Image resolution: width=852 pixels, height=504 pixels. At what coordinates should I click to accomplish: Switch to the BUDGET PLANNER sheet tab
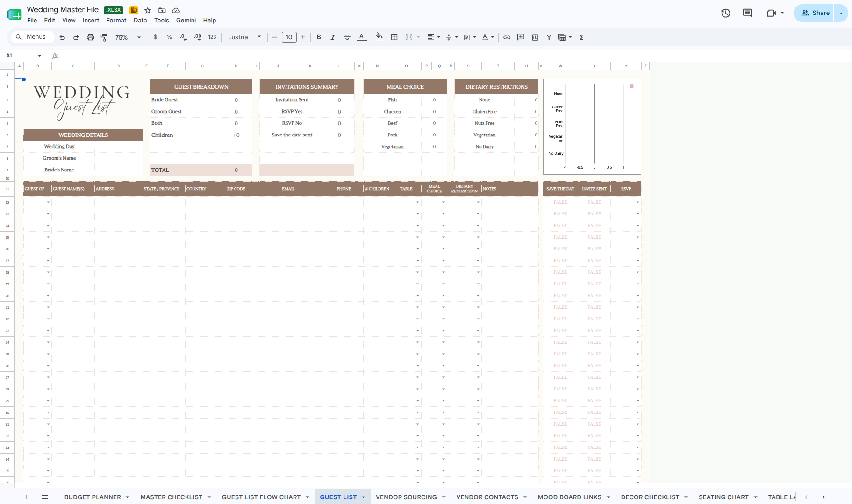tap(93, 497)
